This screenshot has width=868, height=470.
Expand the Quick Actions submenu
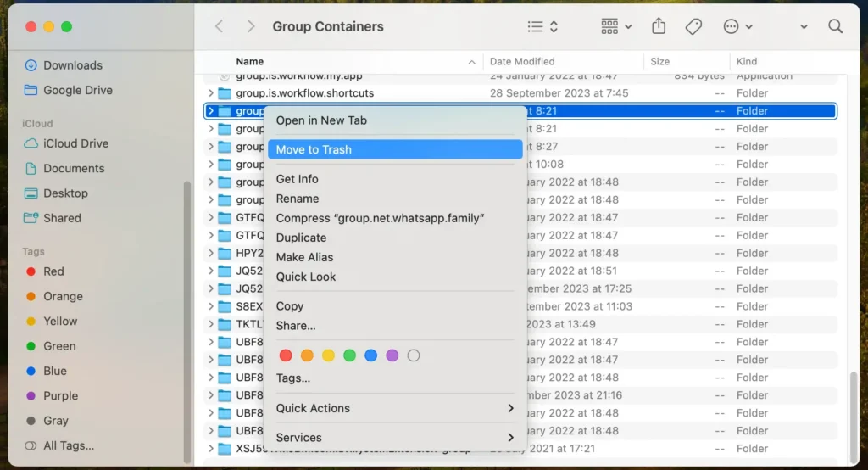coord(395,408)
